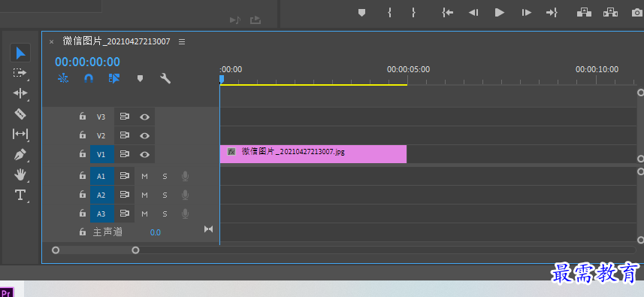644x297 pixels.
Task: Click the timeline playhead marker
Action: [222, 79]
